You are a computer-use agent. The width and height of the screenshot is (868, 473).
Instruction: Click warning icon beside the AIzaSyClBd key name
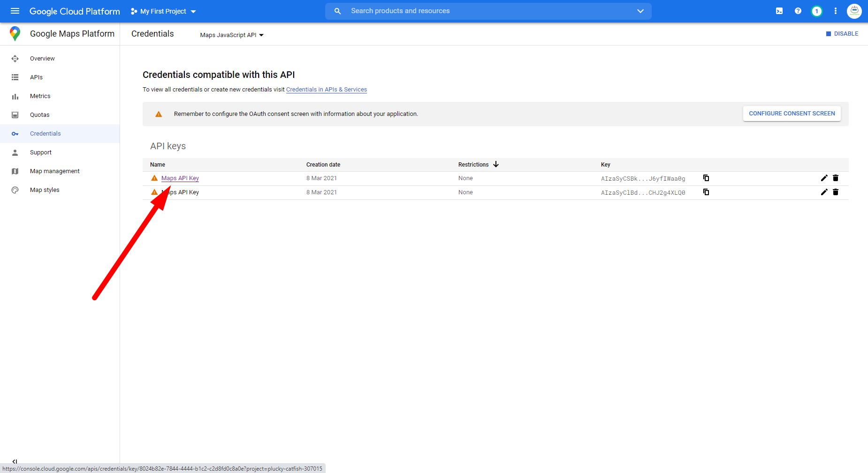pos(154,192)
